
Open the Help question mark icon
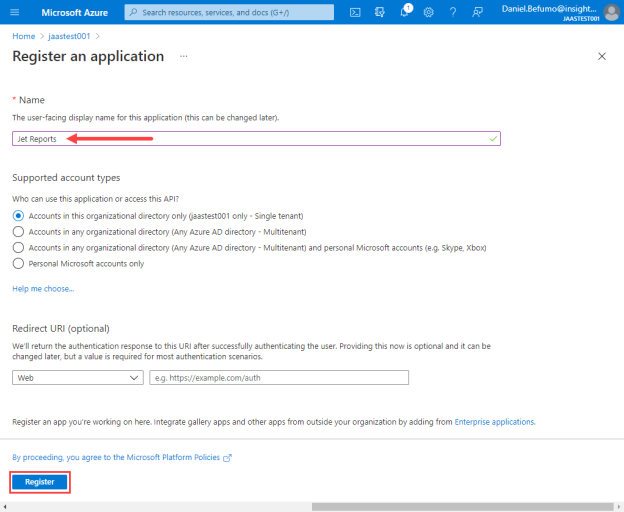(x=453, y=12)
